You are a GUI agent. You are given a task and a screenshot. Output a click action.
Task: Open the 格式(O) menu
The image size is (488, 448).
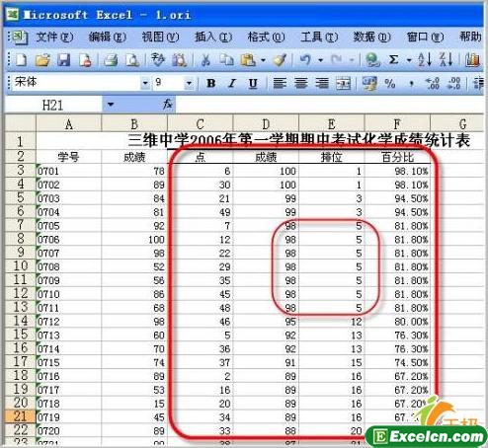click(x=266, y=37)
